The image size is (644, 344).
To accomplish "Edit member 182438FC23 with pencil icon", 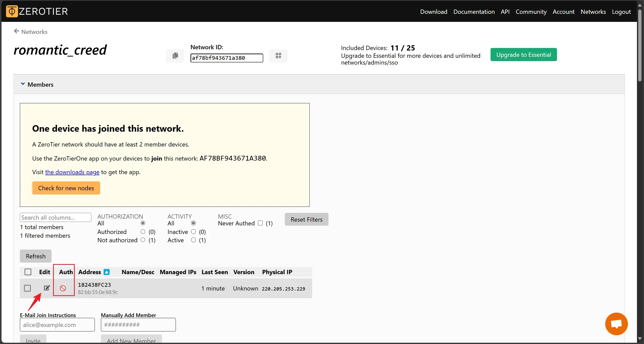I will (x=47, y=288).
